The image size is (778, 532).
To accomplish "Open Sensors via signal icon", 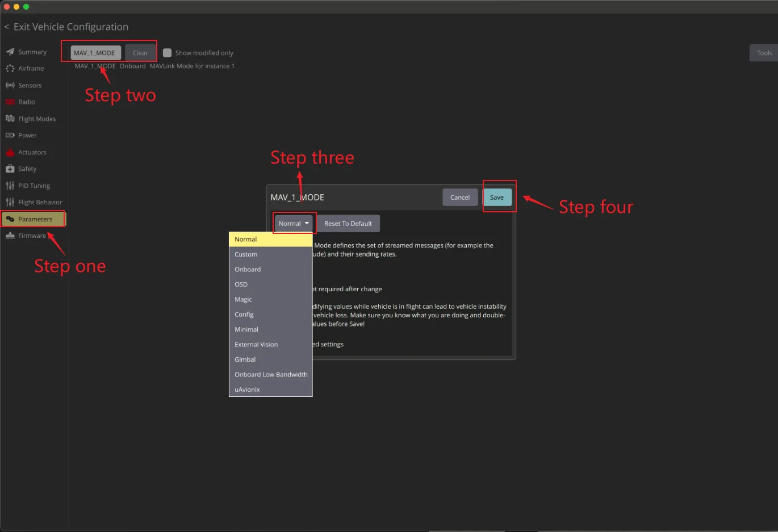I will pos(10,85).
